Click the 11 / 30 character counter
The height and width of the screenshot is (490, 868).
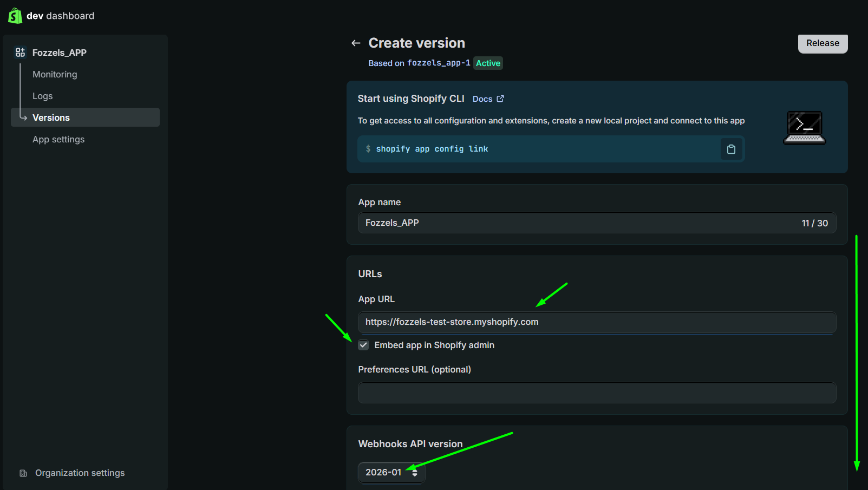click(815, 223)
